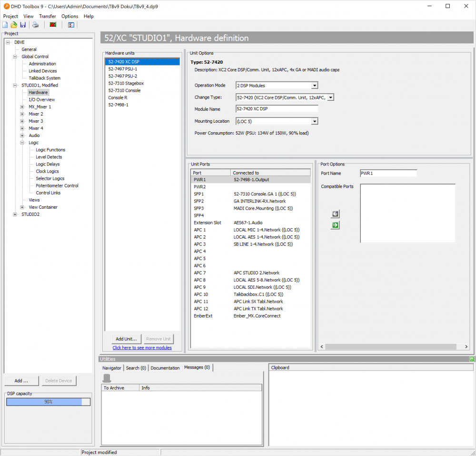
Task: Switch to the Documentation tab
Action: (165, 368)
